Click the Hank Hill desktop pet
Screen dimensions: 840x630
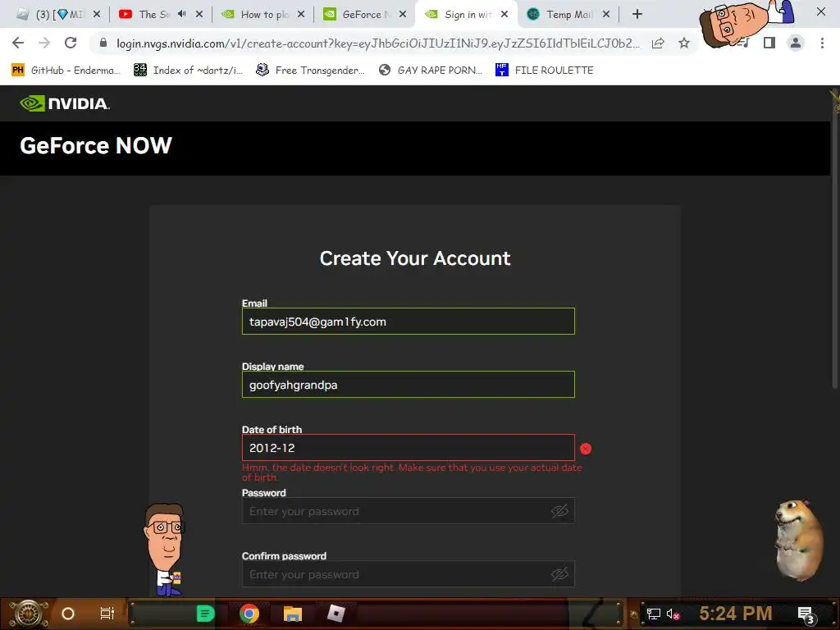(x=166, y=549)
